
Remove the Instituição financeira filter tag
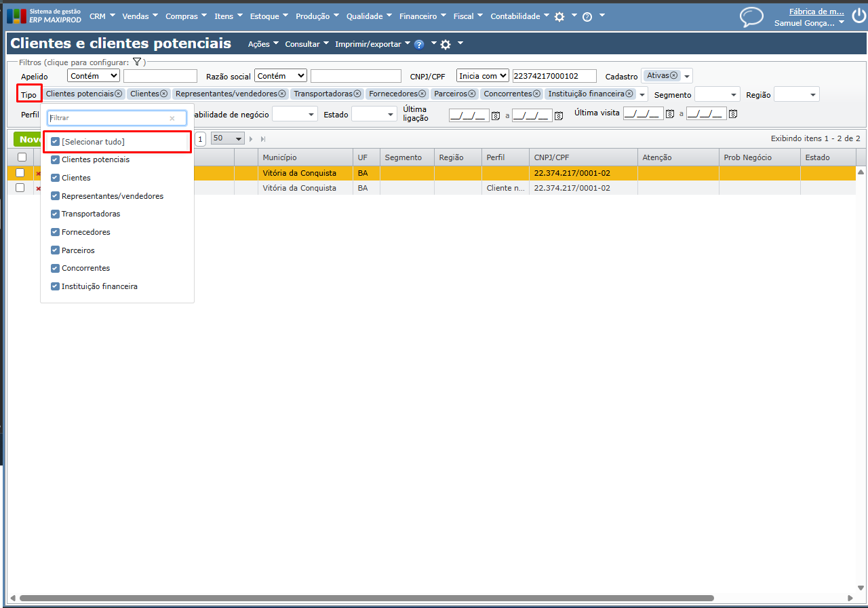tap(629, 94)
